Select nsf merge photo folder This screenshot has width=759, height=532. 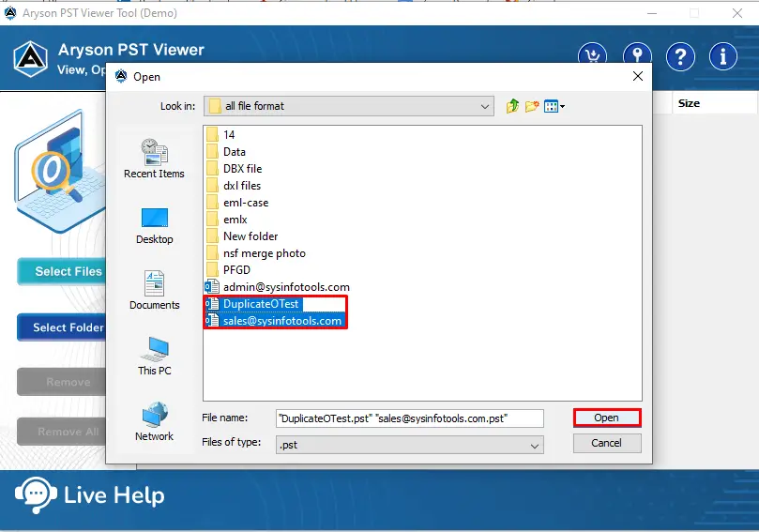click(255, 253)
